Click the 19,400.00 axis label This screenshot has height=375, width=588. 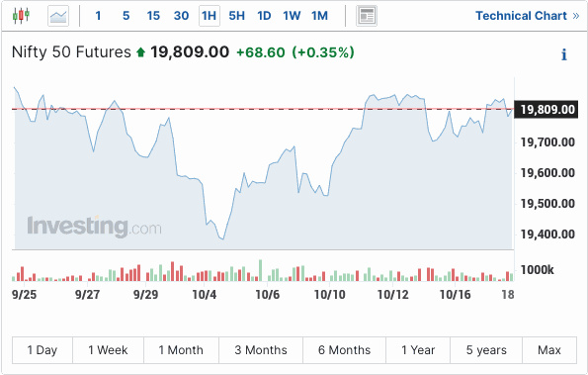(547, 234)
